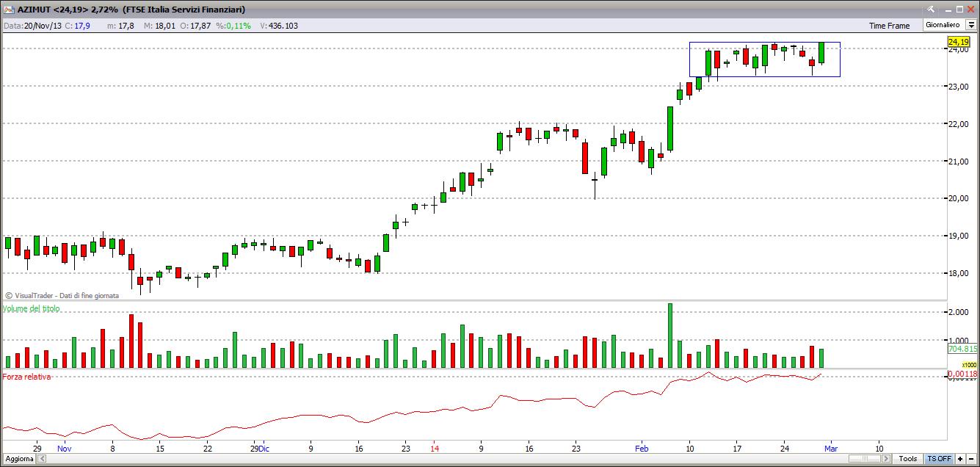The image size is (980, 467).
Task: Open the Giornaliero time frame dropdown arrow
Action: click(970, 25)
